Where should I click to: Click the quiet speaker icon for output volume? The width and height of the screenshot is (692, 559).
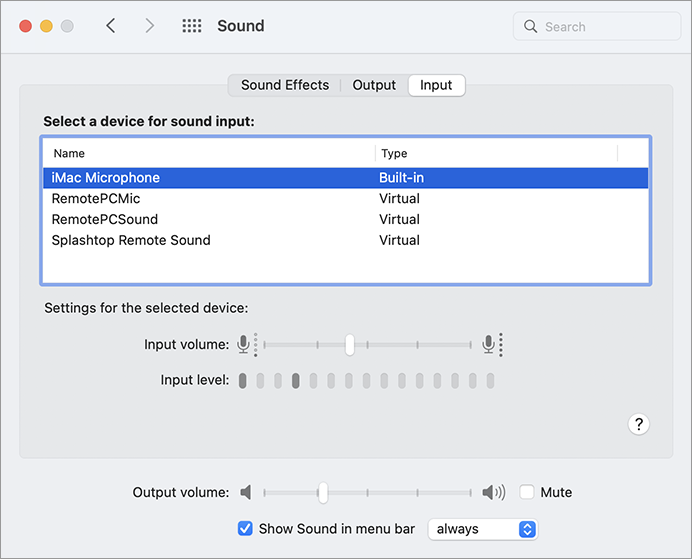tap(246, 492)
